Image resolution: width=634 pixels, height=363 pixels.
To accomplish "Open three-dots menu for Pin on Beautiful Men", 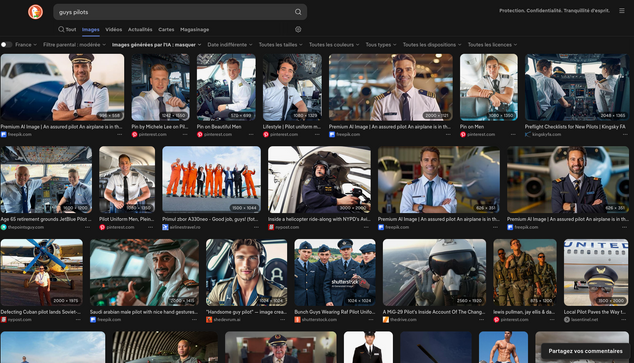I will click(251, 135).
